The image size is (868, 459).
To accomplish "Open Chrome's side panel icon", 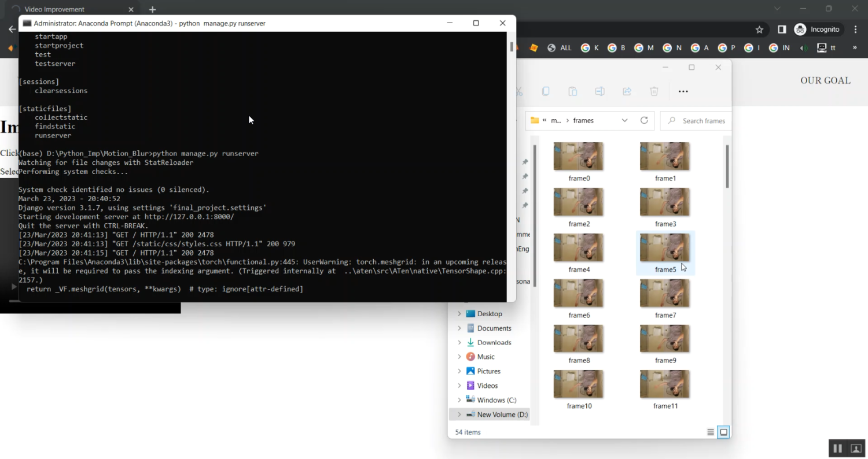I will [782, 29].
